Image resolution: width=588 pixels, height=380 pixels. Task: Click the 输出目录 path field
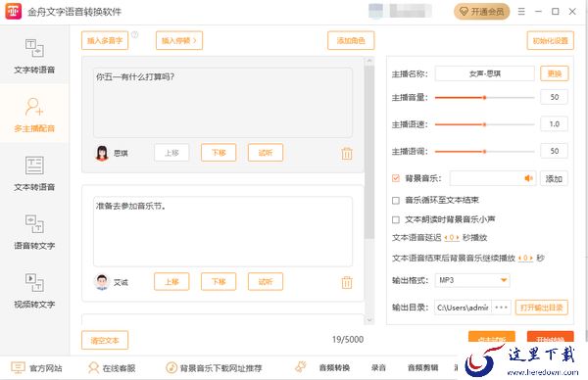pyautogui.click(x=464, y=308)
